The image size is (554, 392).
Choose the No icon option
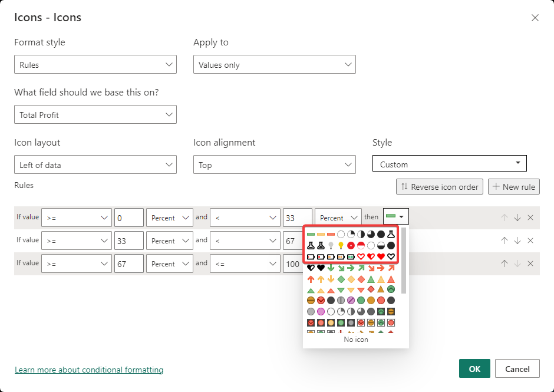point(356,340)
